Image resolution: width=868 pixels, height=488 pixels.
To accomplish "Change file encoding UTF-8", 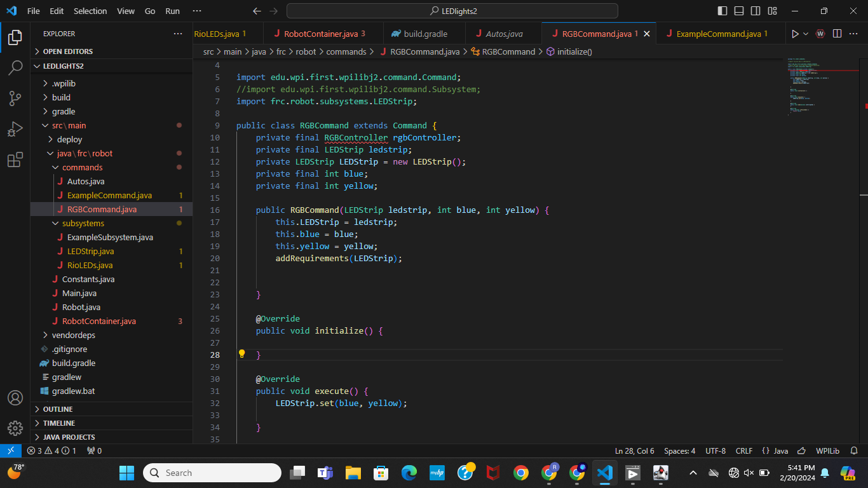I will coord(715,451).
